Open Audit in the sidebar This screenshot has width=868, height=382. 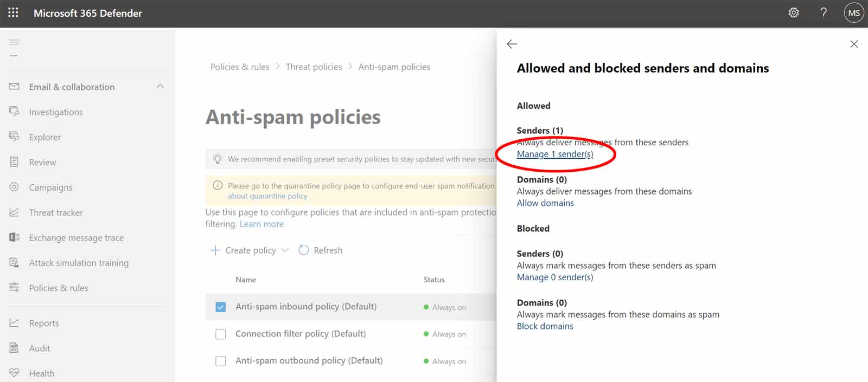pos(40,348)
